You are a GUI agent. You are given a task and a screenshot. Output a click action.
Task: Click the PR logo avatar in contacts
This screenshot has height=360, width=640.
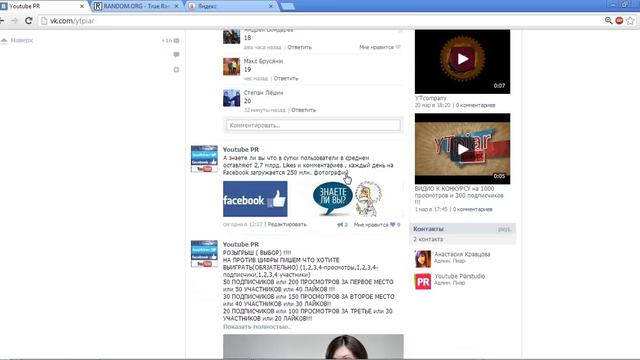(x=423, y=281)
